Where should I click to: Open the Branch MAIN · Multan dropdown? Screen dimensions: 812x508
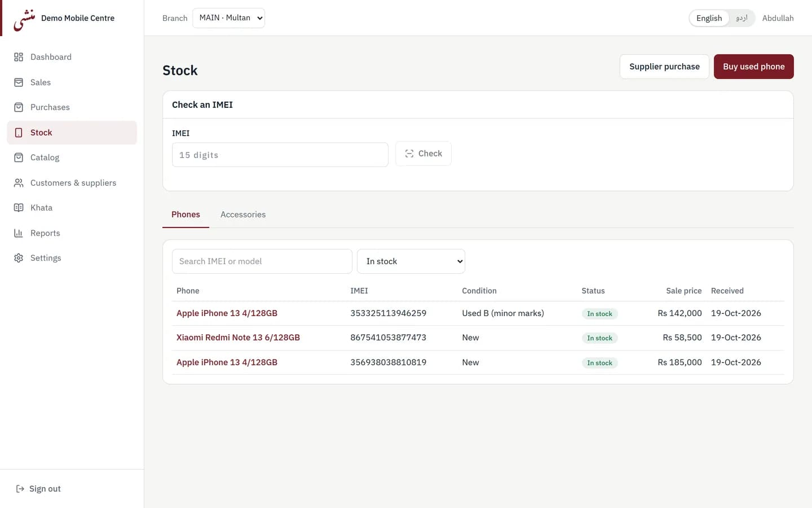tap(228, 18)
